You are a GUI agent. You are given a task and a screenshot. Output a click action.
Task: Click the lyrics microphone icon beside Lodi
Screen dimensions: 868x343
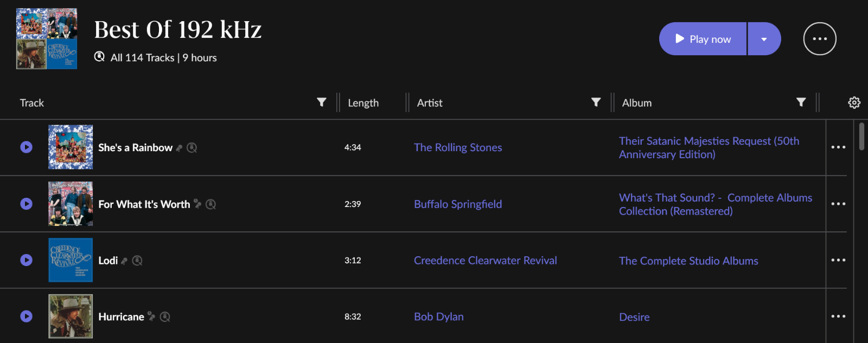(124, 261)
